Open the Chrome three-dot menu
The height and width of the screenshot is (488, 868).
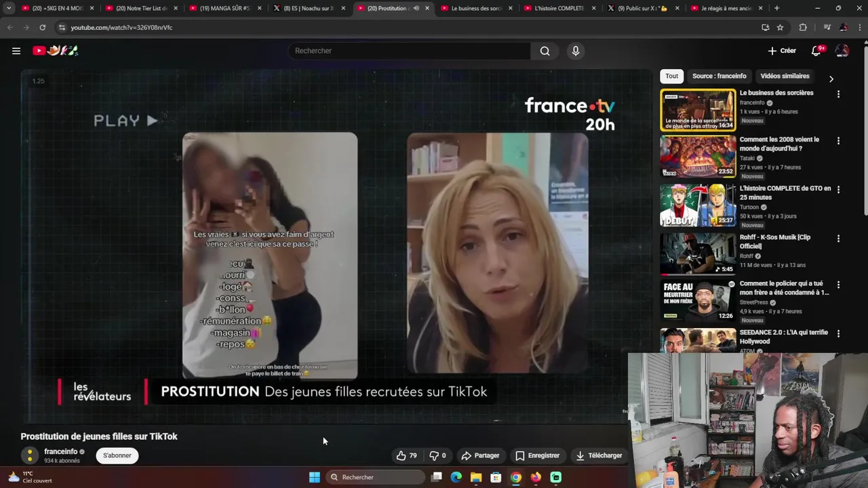click(859, 27)
